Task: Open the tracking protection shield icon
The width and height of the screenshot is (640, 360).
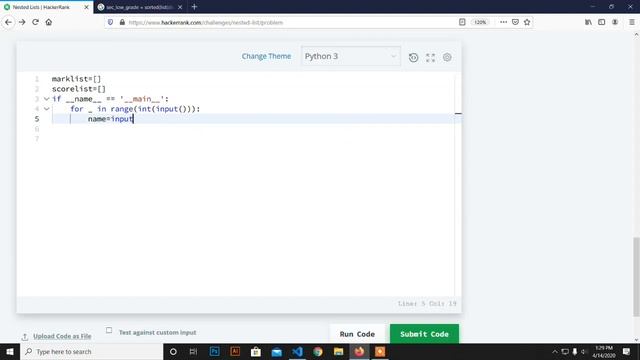Action: coord(110,22)
